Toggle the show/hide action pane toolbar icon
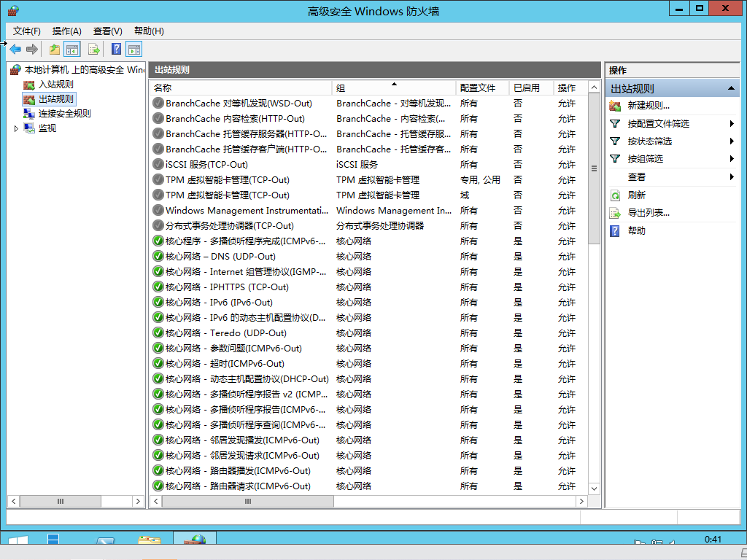 (134, 49)
